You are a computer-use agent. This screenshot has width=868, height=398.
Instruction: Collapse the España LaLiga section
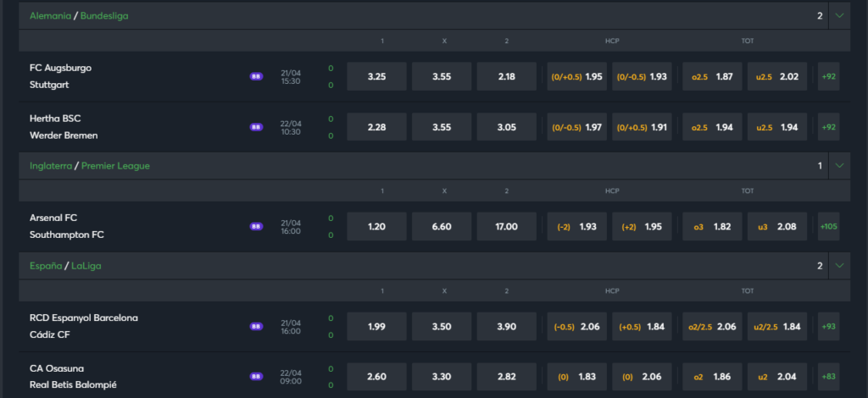click(x=839, y=266)
